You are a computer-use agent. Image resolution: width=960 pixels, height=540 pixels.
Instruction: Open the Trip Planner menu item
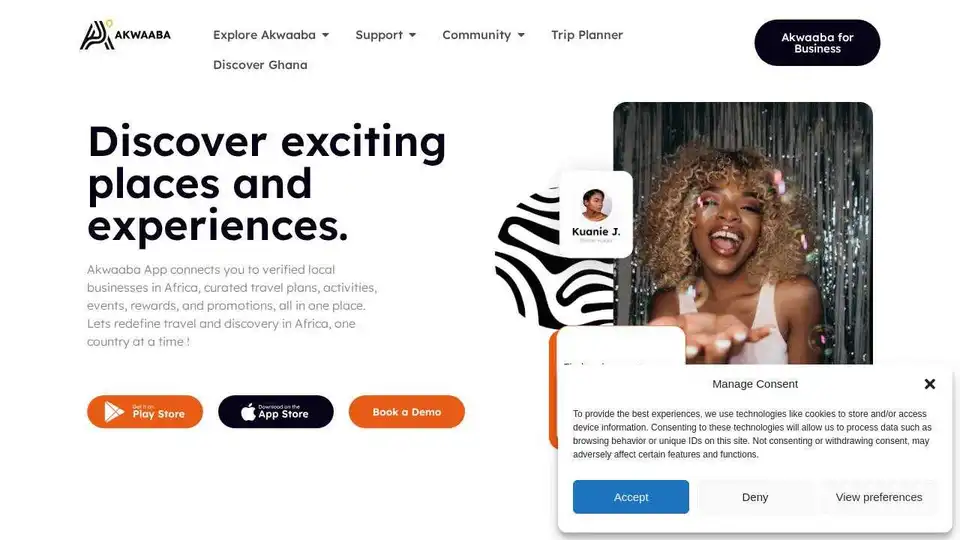pyautogui.click(x=587, y=35)
